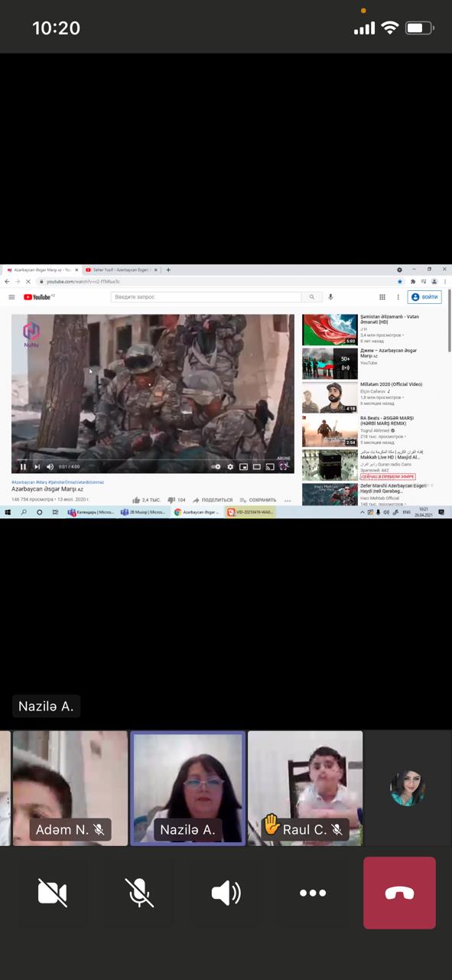The height and width of the screenshot is (980, 452).
Task: Turn on the crossed-out camera
Action: coord(53,893)
